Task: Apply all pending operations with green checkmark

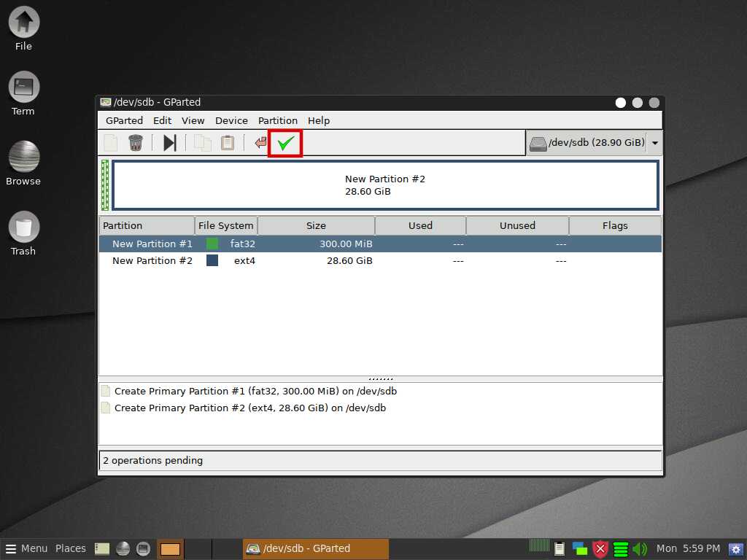Action: 285,143
